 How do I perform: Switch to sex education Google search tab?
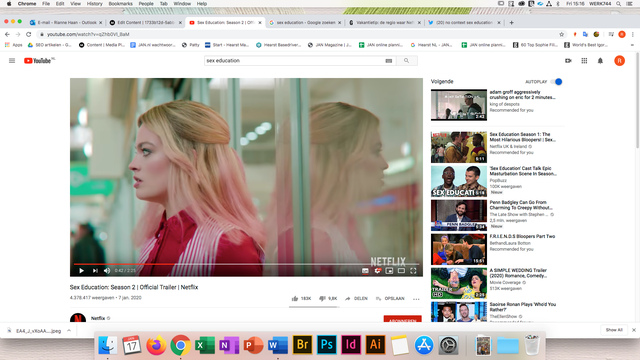[305, 22]
